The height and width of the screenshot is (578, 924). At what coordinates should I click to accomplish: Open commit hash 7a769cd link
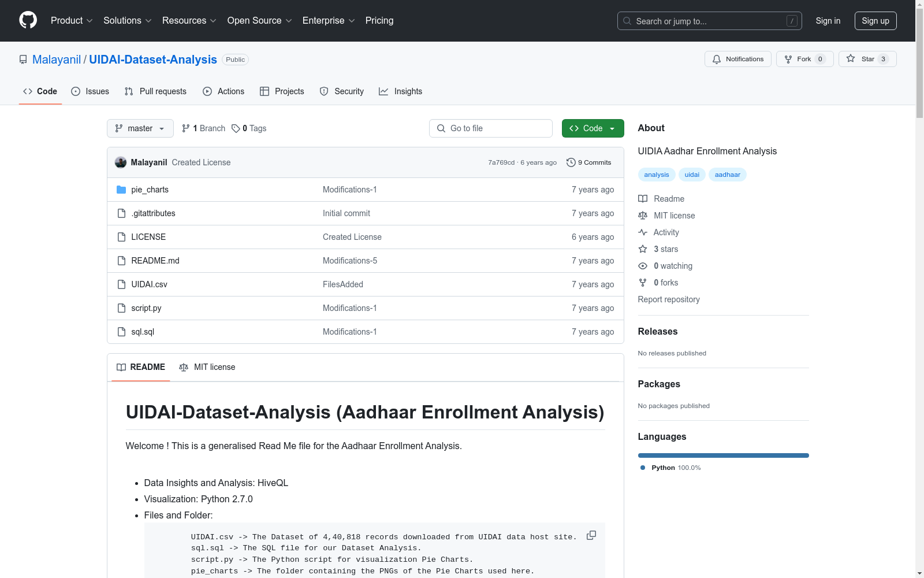click(501, 162)
